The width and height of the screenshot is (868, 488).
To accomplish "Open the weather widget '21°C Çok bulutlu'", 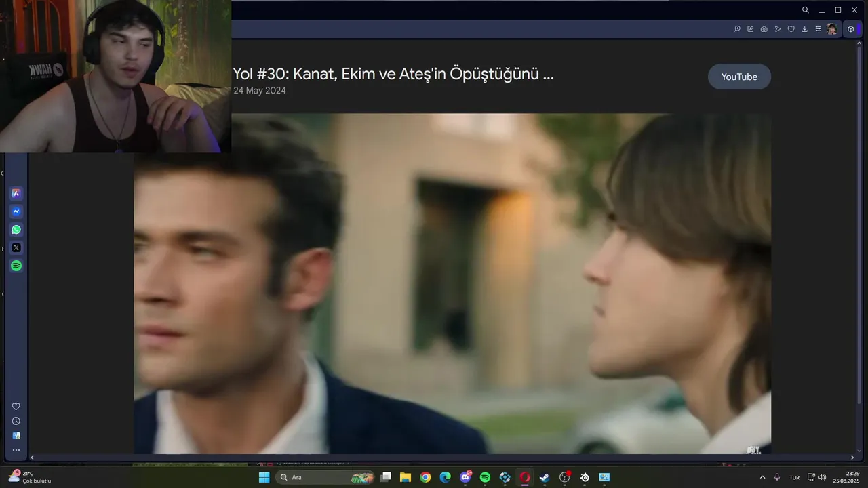I will point(31,477).
